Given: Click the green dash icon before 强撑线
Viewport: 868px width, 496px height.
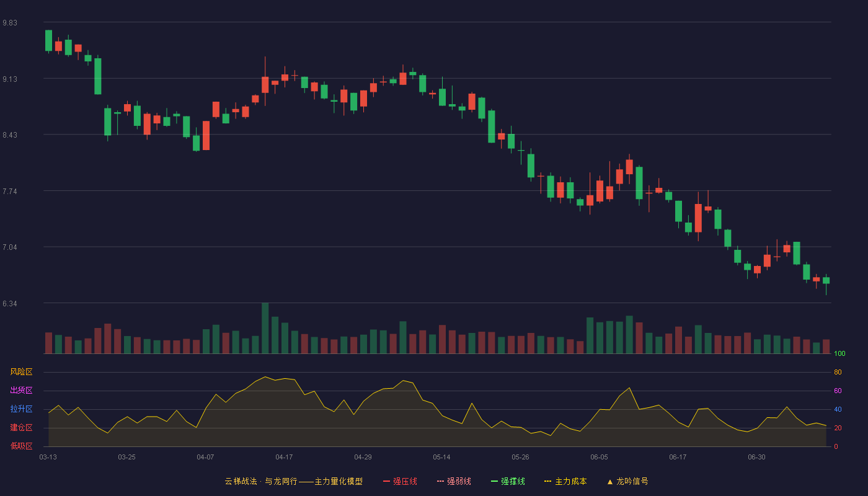Looking at the screenshot, I should coord(494,482).
